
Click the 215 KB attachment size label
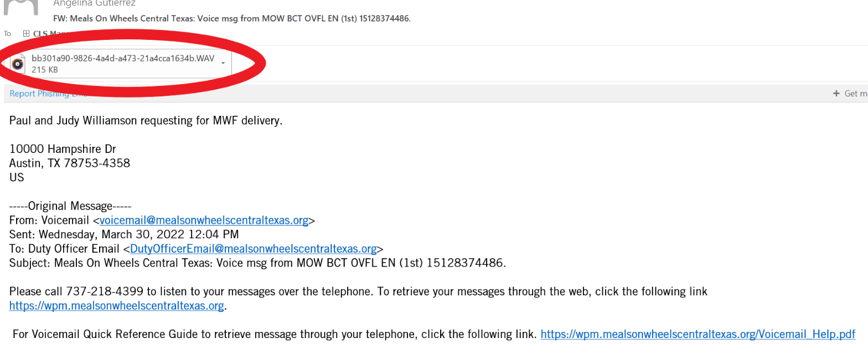(x=45, y=70)
